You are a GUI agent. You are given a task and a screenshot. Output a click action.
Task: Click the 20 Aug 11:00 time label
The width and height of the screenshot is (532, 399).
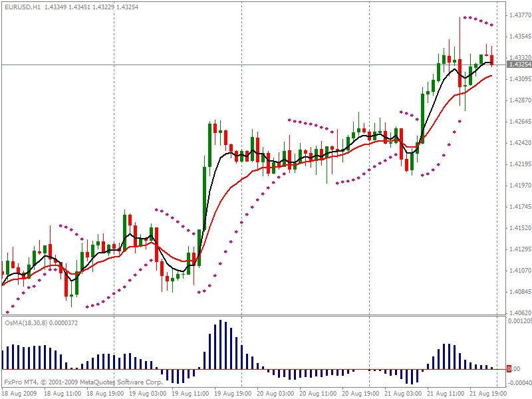tap(317, 394)
